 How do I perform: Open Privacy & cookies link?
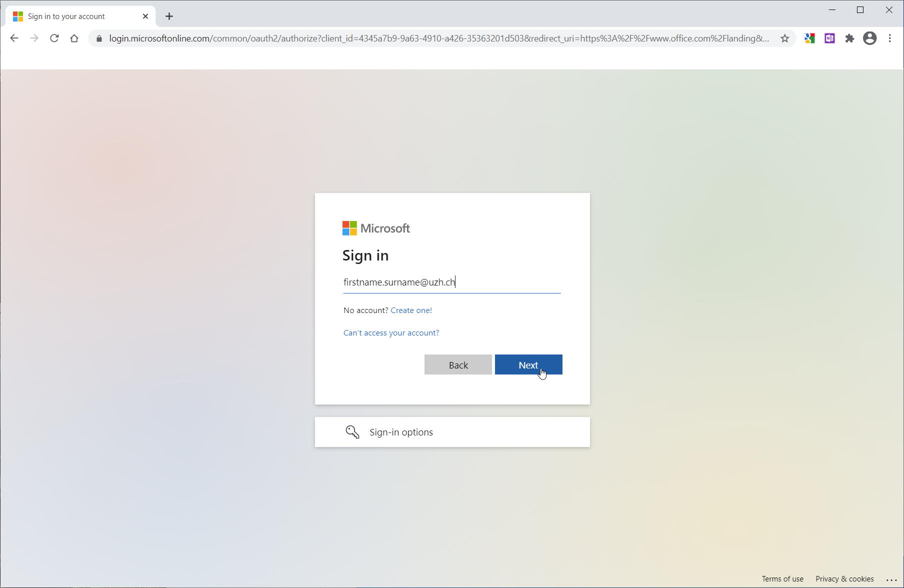click(x=844, y=578)
